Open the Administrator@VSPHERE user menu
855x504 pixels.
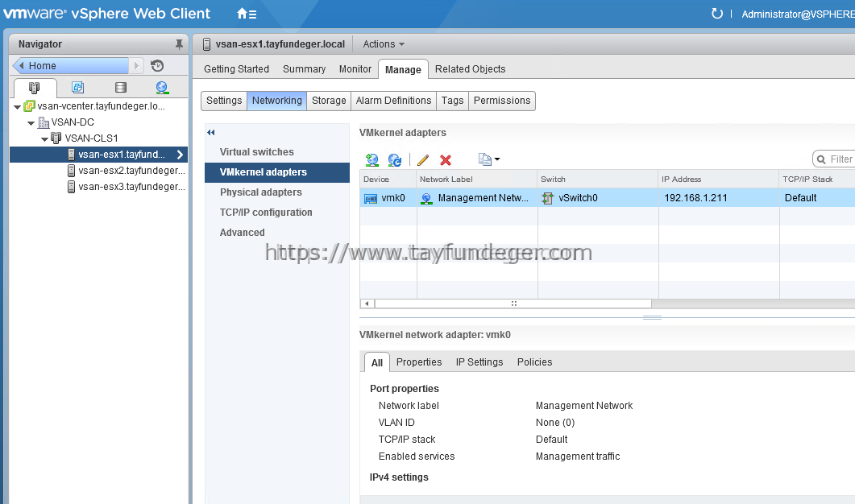pos(798,14)
